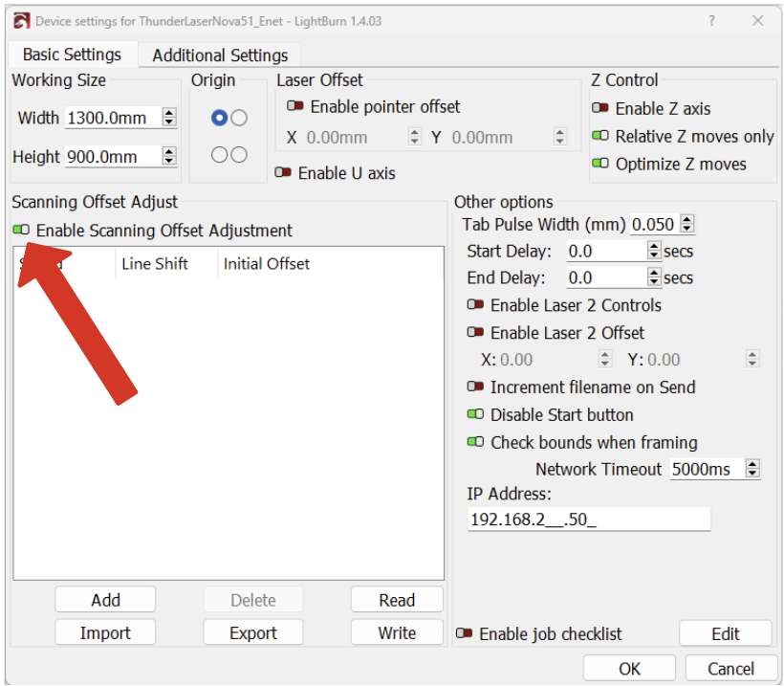The image size is (784, 686).
Task: Click the Edit job checklist button
Action: (x=726, y=633)
